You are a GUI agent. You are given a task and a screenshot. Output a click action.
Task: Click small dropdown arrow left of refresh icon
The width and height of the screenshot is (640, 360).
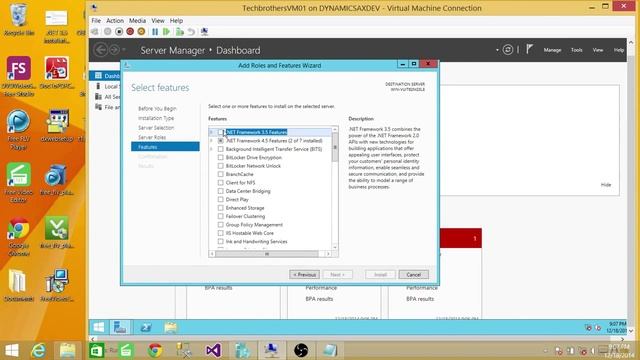497,50
